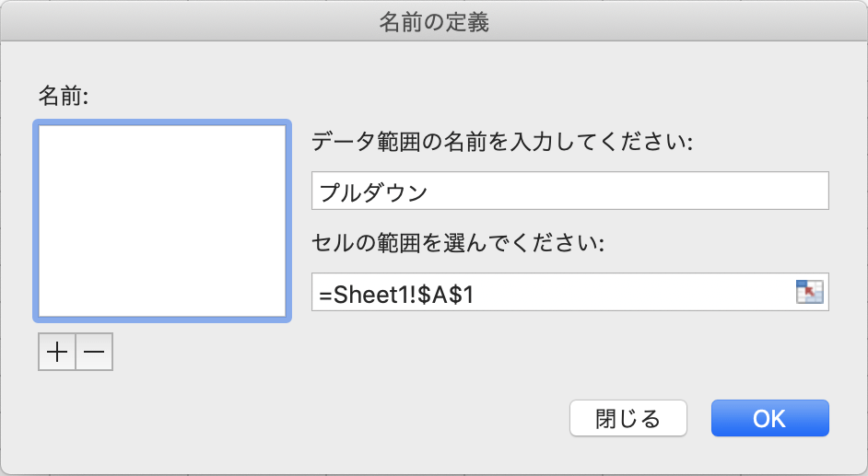Click inside the empty names list box
This screenshot has height=476, width=868.
click(162, 221)
